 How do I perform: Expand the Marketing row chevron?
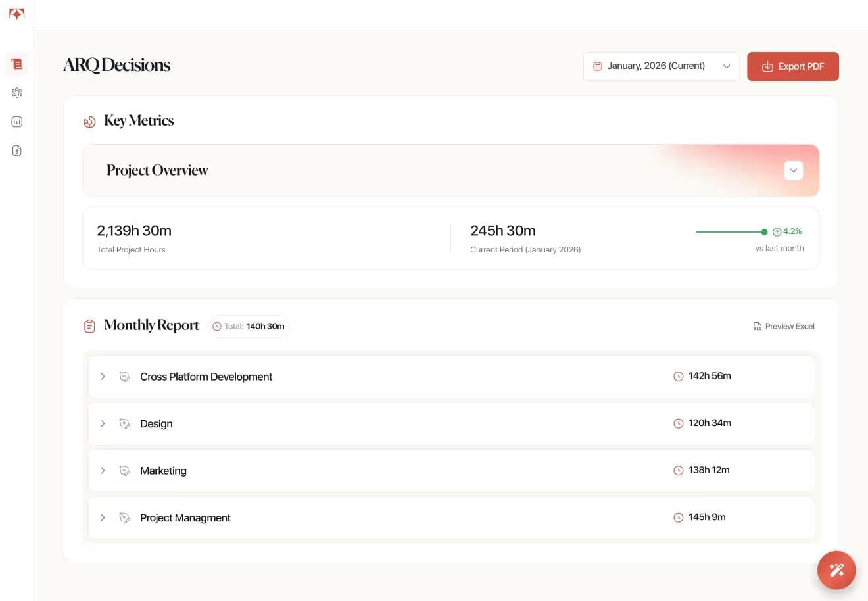(x=103, y=471)
